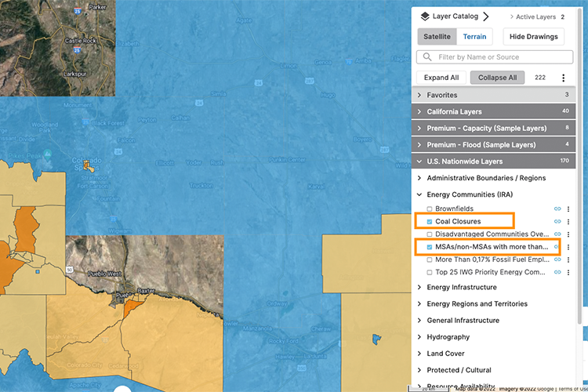Click link icon for MSAs/non-MSAs layer
Image resolution: width=588 pixels, height=392 pixels.
coord(557,247)
